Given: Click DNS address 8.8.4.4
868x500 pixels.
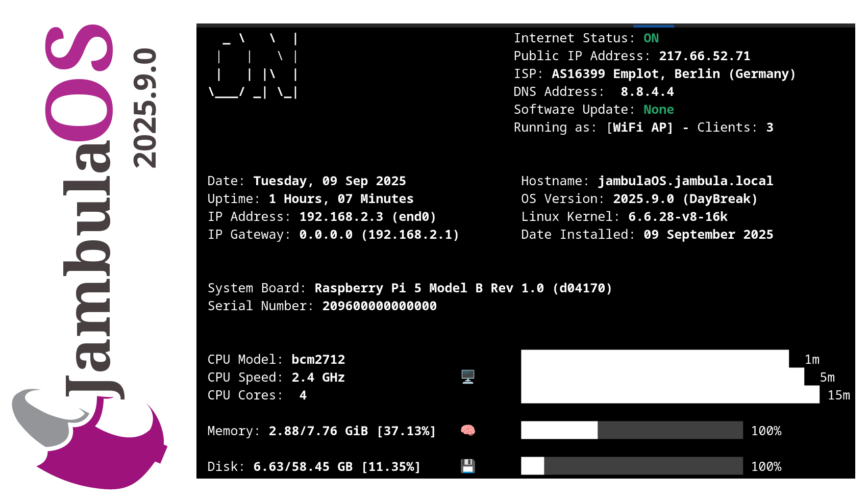Looking at the screenshot, I should pos(647,92).
